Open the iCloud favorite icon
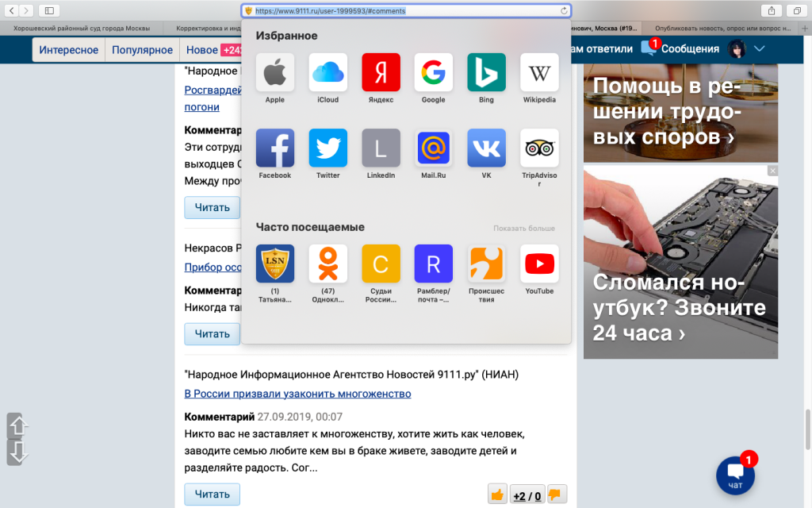The image size is (812, 508). (x=327, y=73)
